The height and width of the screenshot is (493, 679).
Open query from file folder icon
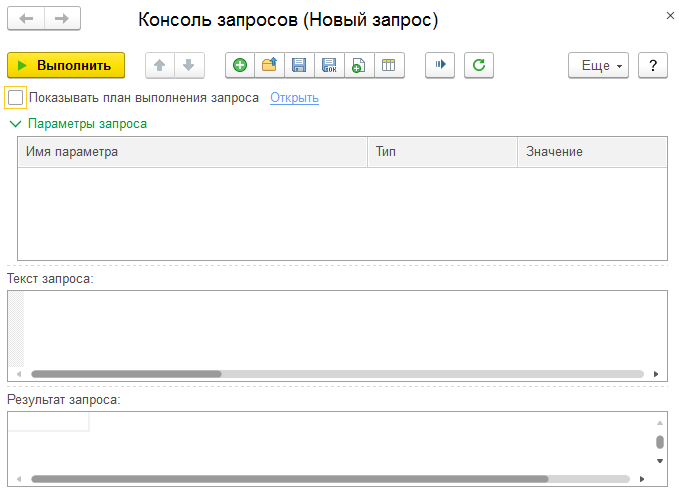click(x=269, y=65)
